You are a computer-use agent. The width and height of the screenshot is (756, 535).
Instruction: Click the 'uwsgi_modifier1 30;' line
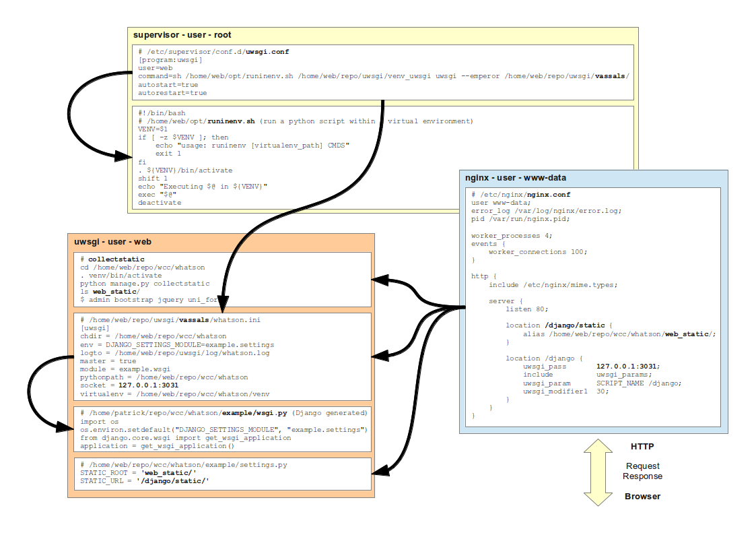click(x=566, y=391)
